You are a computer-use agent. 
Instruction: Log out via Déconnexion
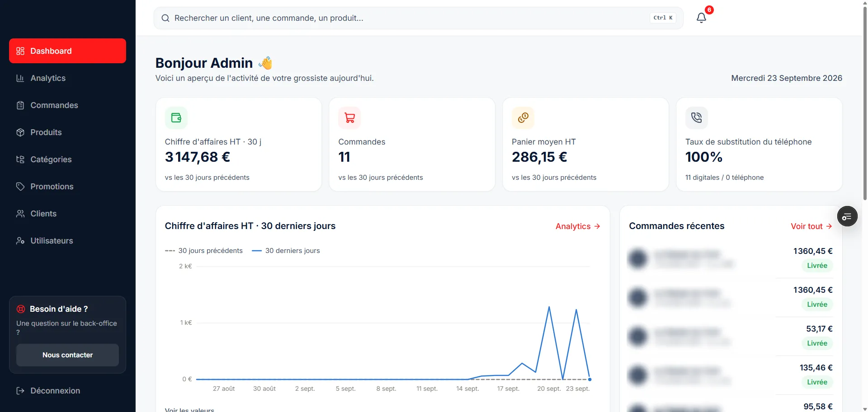click(x=67, y=391)
